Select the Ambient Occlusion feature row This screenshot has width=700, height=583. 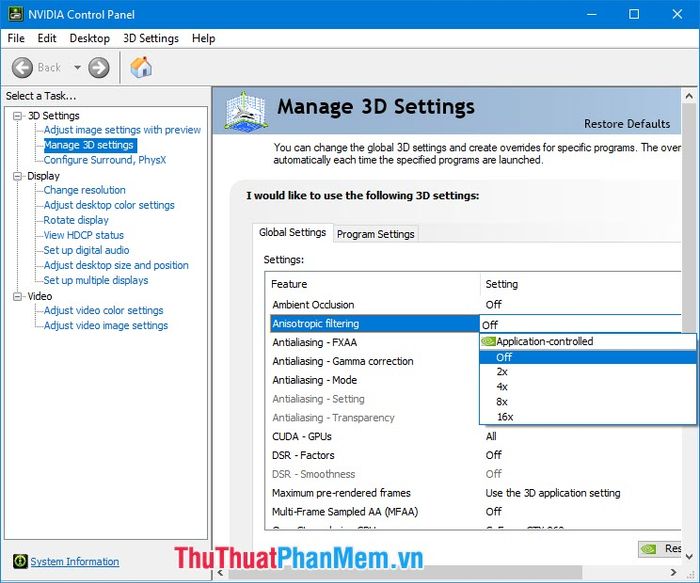coord(476,305)
